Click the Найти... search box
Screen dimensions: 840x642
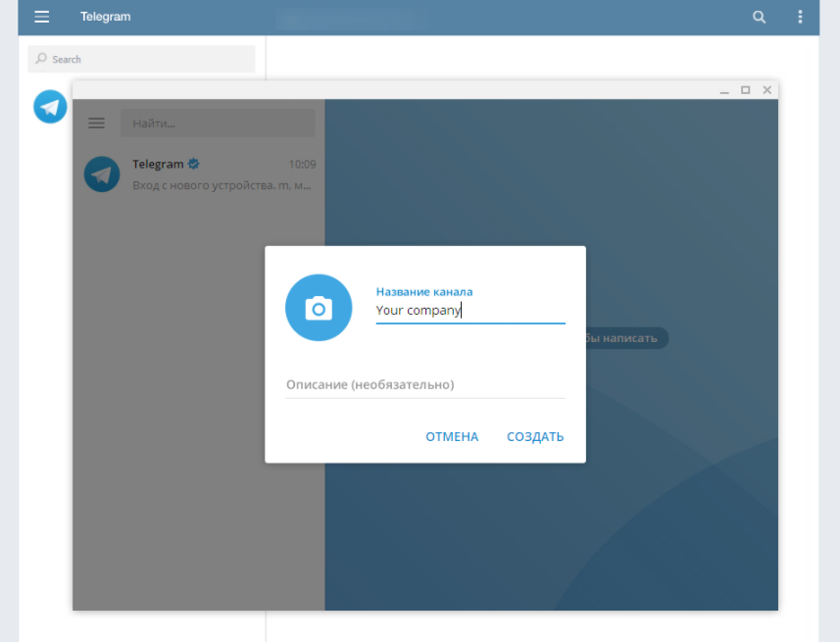(x=218, y=123)
